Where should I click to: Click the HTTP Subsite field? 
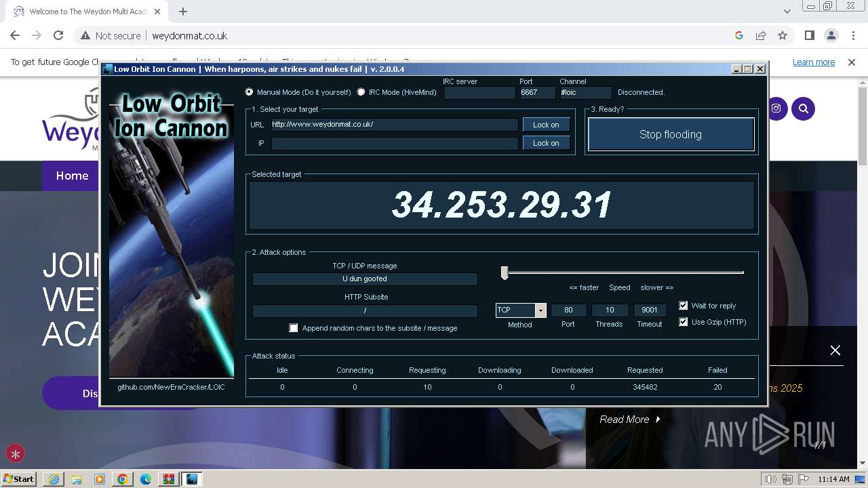tap(365, 310)
